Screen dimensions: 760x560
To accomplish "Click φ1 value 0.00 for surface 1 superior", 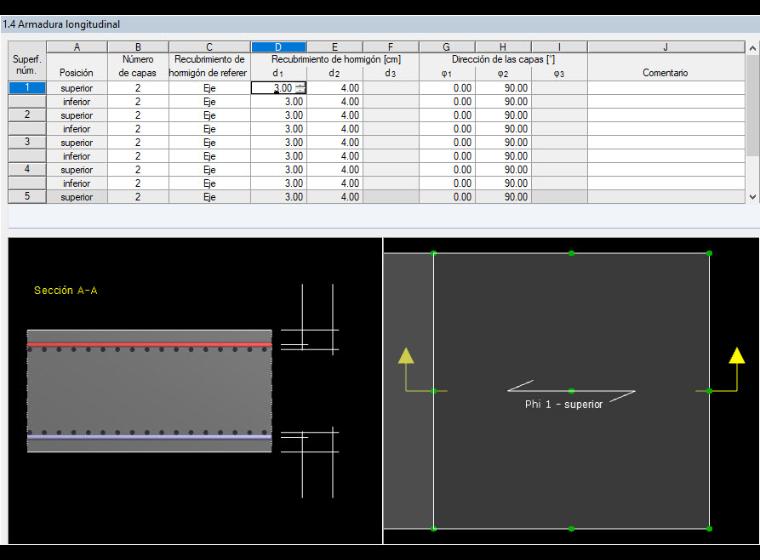I will tap(447, 88).
